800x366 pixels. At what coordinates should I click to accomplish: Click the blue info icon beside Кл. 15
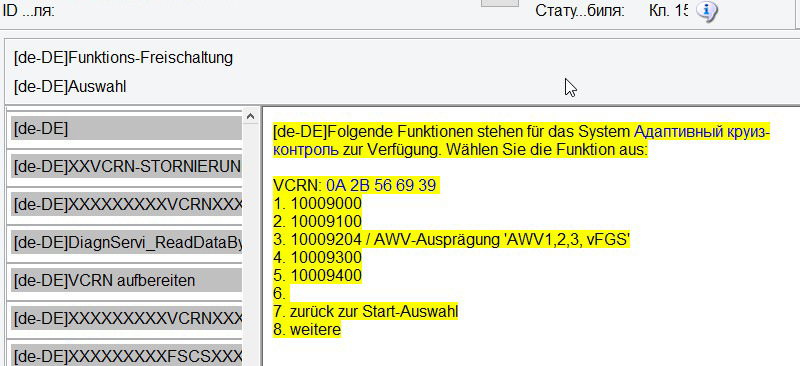tap(707, 11)
